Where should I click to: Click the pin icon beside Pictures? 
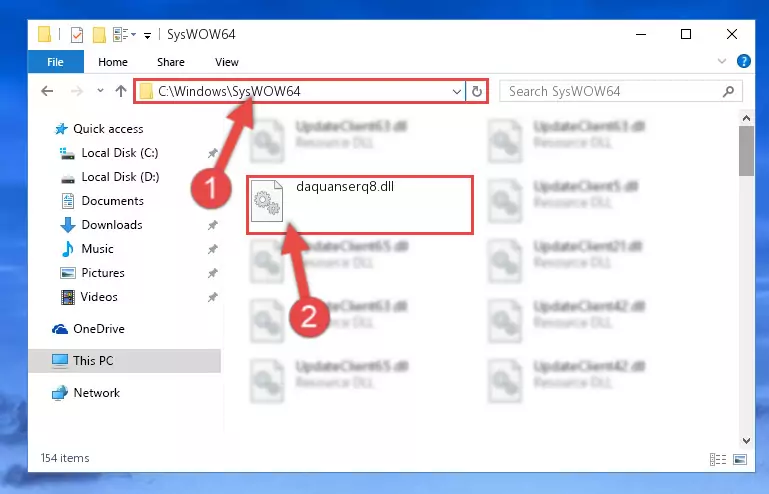212,273
